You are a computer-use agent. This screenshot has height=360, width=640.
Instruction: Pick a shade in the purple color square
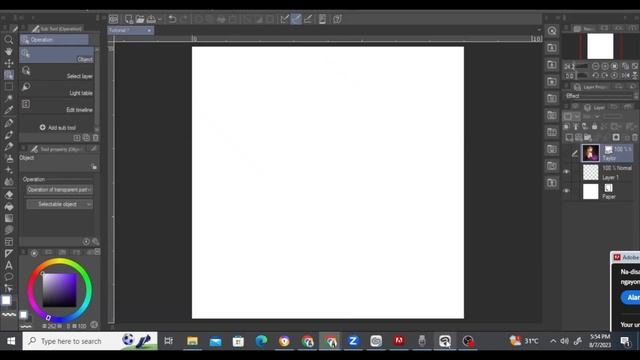[60, 290]
